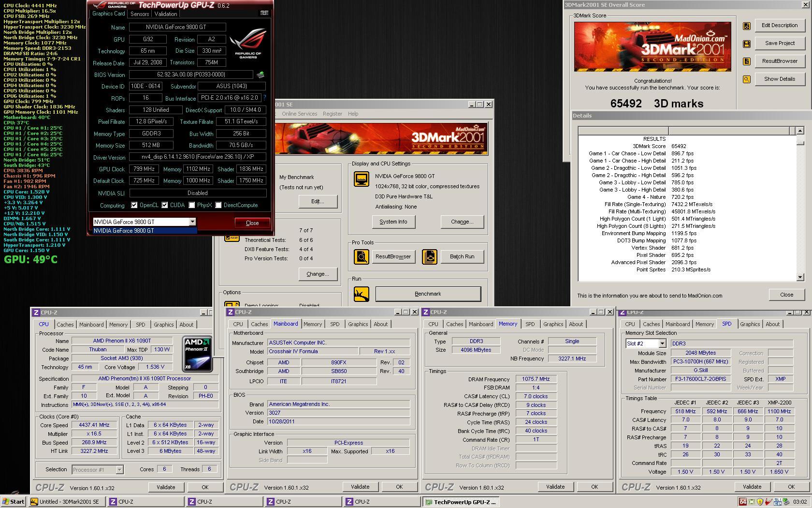Open Graphics tab in the CPU-Z SPD window

pyautogui.click(x=750, y=324)
